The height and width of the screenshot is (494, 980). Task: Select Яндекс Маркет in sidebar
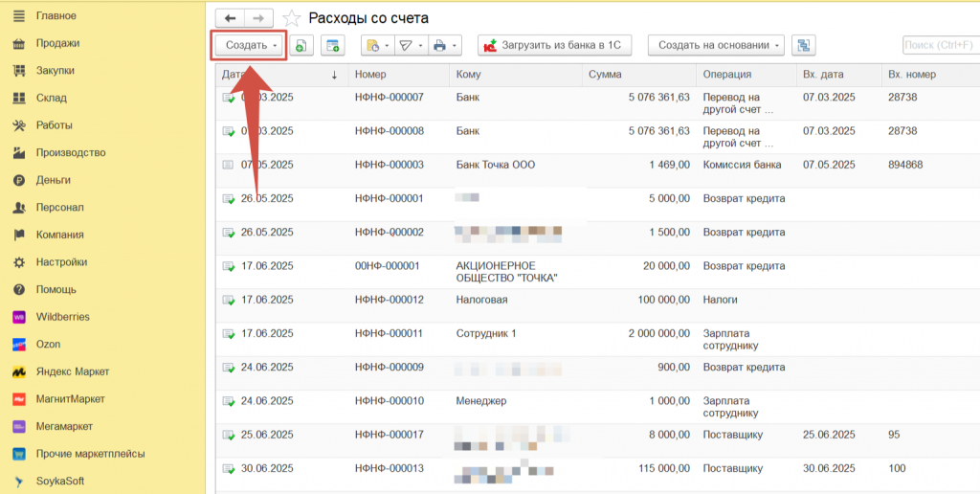coord(72,371)
